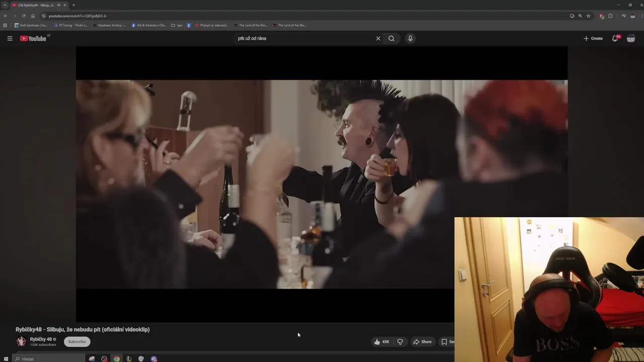The height and width of the screenshot is (362, 644).
Task: Dislike the video with thumbs down
Action: coord(400,342)
